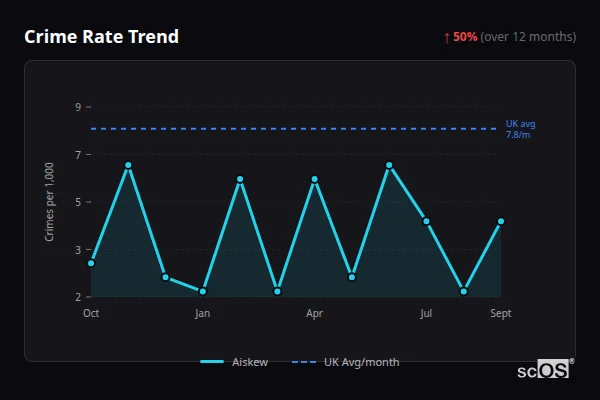The width and height of the screenshot is (600, 400).
Task: Click the red 50% increase figure
Action: (x=465, y=37)
